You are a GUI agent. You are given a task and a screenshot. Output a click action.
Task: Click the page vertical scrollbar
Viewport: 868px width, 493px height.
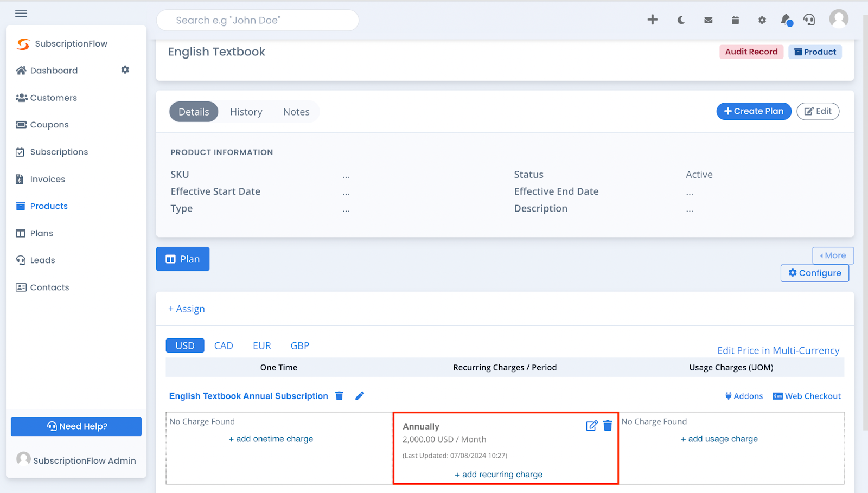865,222
